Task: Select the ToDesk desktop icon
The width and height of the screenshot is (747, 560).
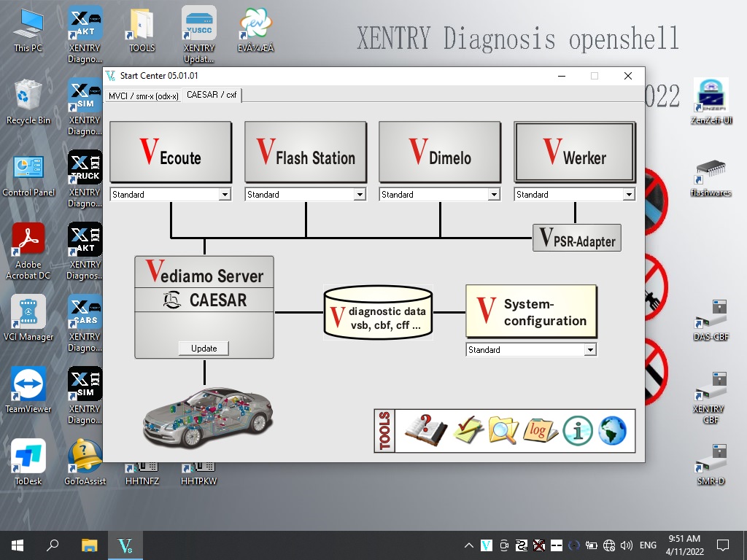Action: (28, 462)
